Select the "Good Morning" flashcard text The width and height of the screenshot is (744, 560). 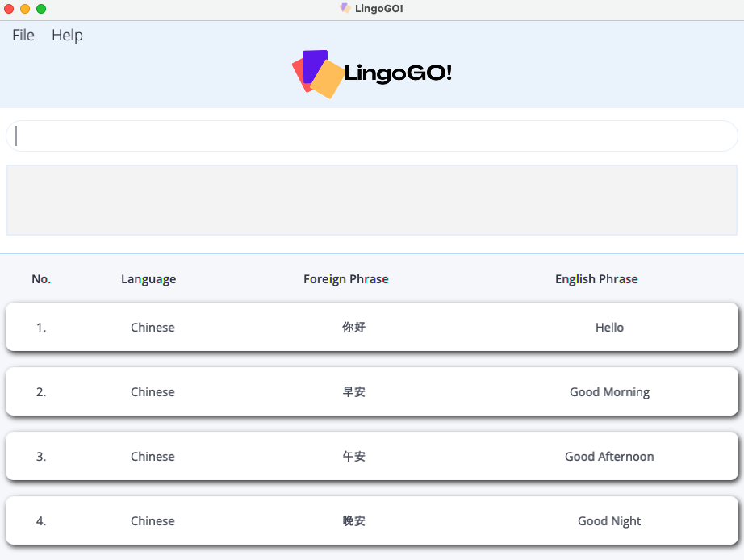point(609,392)
